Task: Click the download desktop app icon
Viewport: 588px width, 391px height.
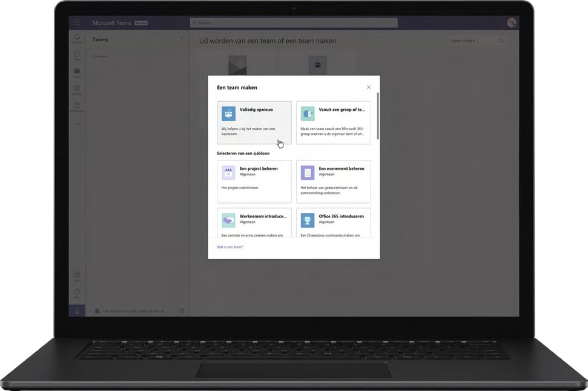Action: pos(77,311)
